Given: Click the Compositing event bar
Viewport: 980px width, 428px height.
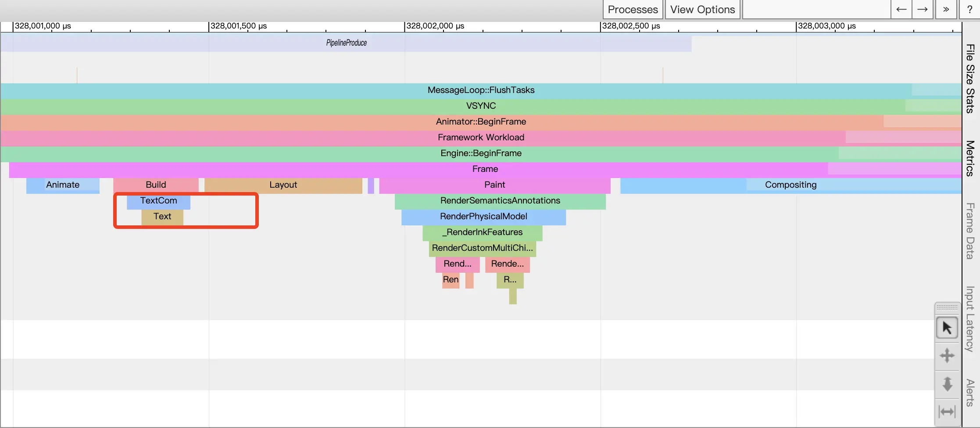Looking at the screenshot, I should (x=790, y=185).
